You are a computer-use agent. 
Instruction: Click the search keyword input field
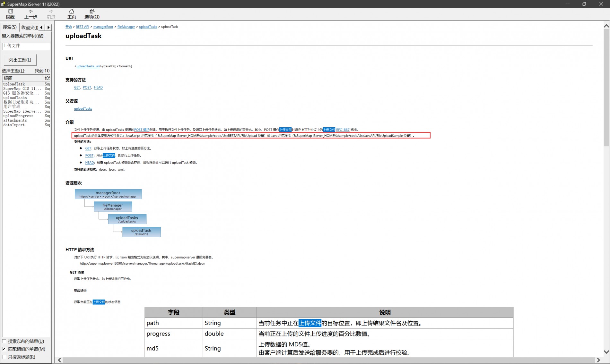26,46
